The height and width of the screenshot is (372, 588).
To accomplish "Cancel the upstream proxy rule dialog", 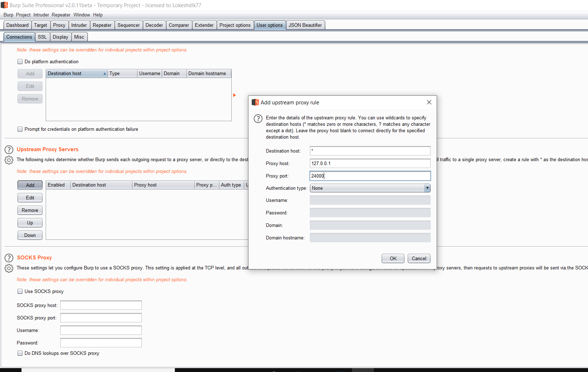I will click(419, 258).
